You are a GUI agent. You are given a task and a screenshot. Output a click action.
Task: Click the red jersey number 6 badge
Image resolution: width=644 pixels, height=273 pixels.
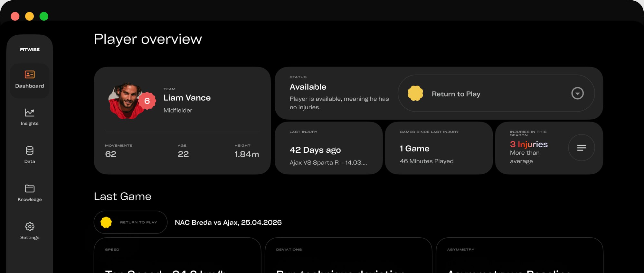click(x=147, y=101)
